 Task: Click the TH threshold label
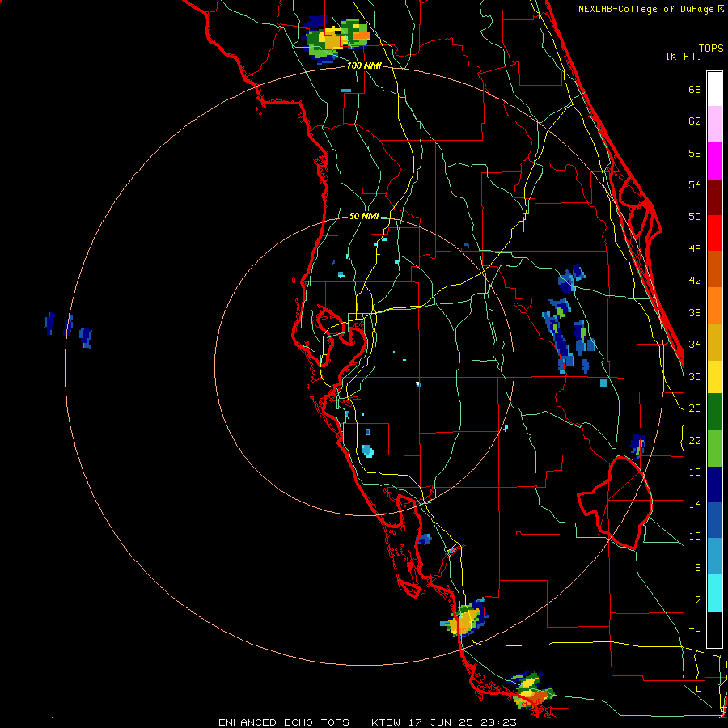[x=695, y=632]
